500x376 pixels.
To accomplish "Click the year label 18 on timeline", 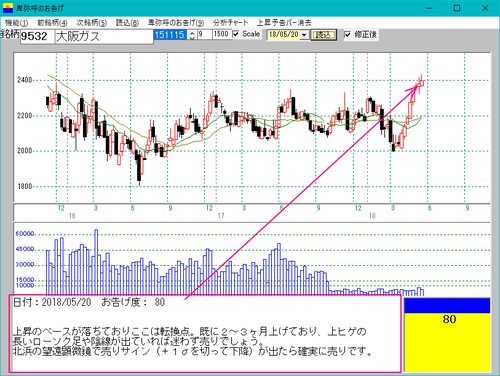I will pos(372,216).
